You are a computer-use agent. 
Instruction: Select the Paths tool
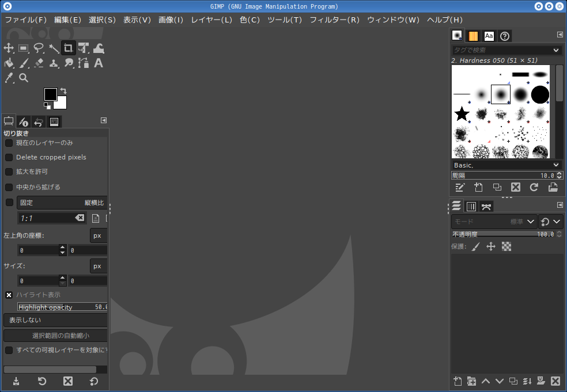pos(84,63)
